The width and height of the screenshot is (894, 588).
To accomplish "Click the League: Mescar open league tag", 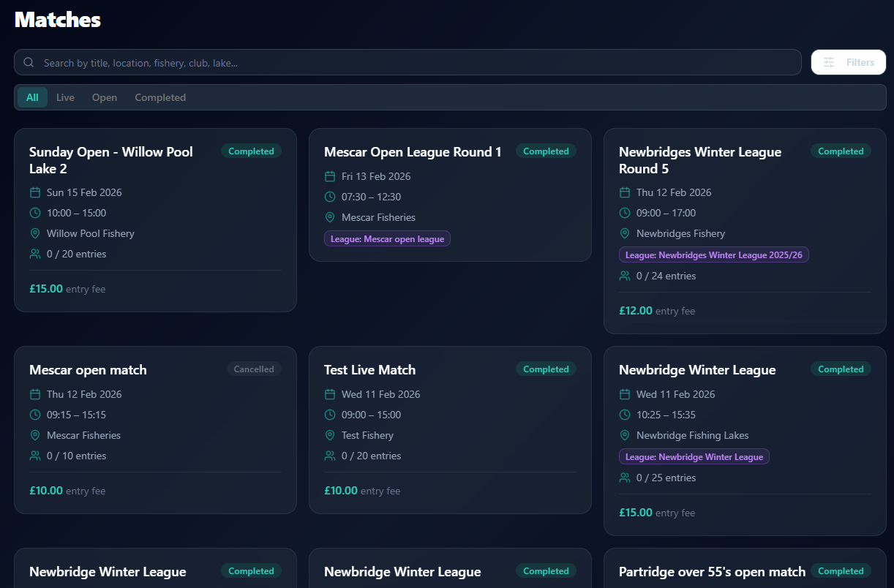I will click(x=387, y=239).
